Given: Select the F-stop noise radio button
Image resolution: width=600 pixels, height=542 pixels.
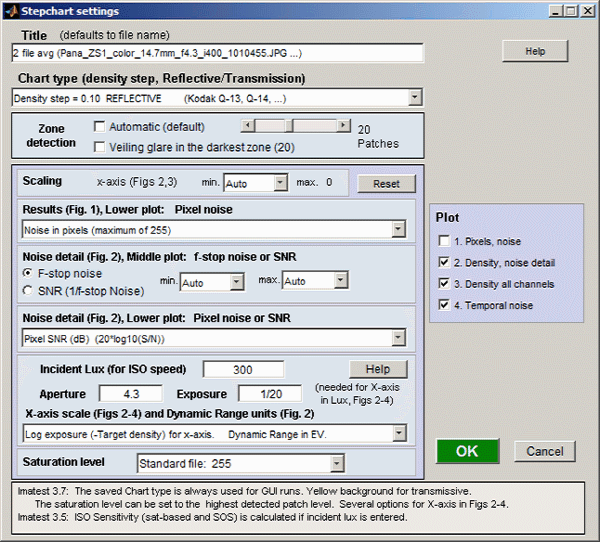Looking at the screenshot, I should (x=28, y=273).
